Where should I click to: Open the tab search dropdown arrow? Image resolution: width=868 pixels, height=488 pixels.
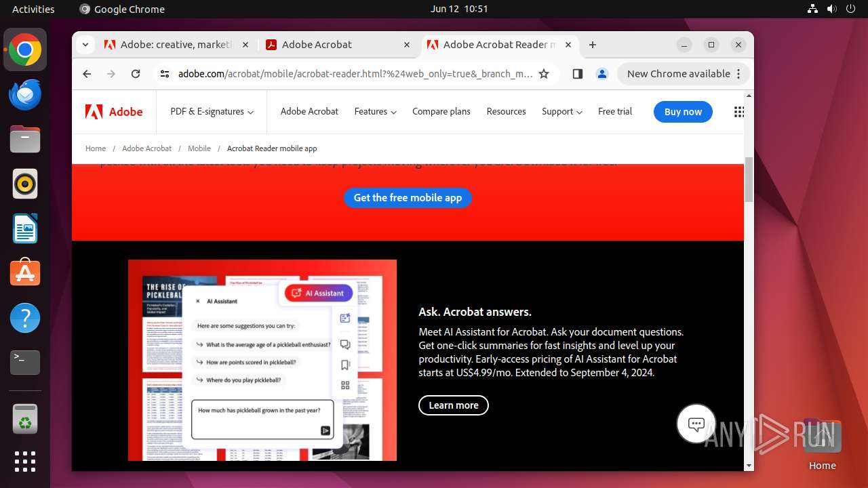click(x=85, y=45)
